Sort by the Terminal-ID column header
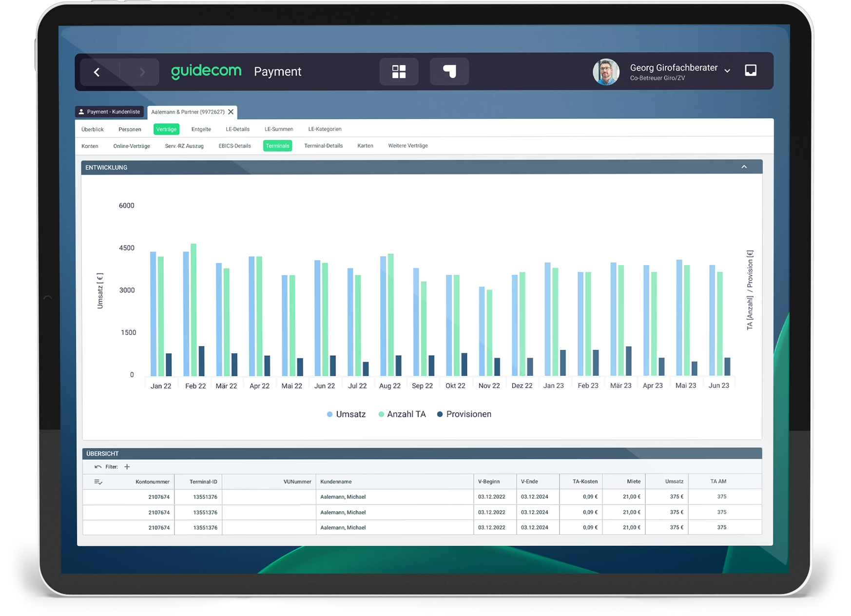The height and width of the screenshot is (616, 851). pos(203,482)
